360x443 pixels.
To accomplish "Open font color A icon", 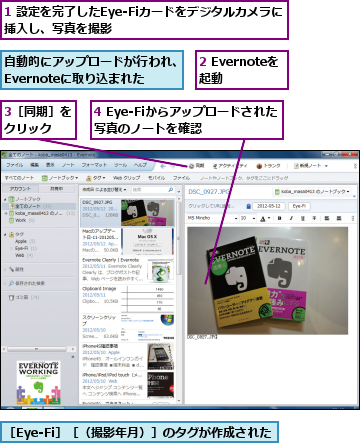I will pyautogui.click(x=263, y=218).
